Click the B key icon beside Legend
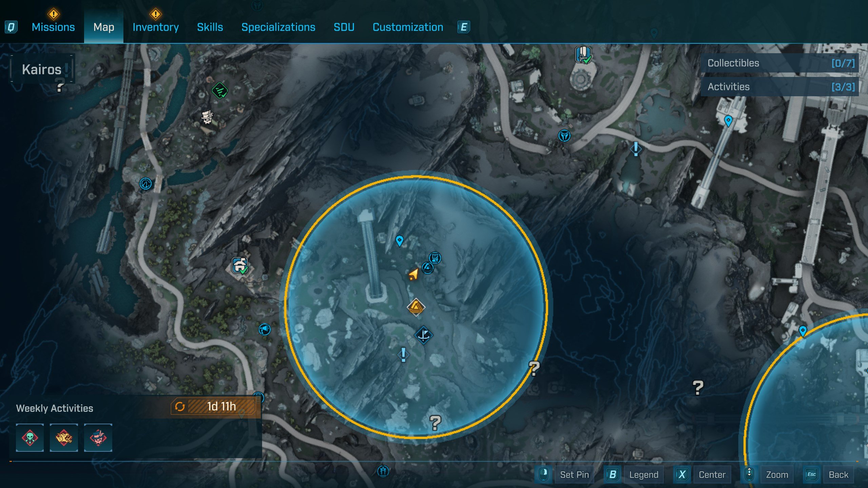868x488 pixels. click(613, 474)
